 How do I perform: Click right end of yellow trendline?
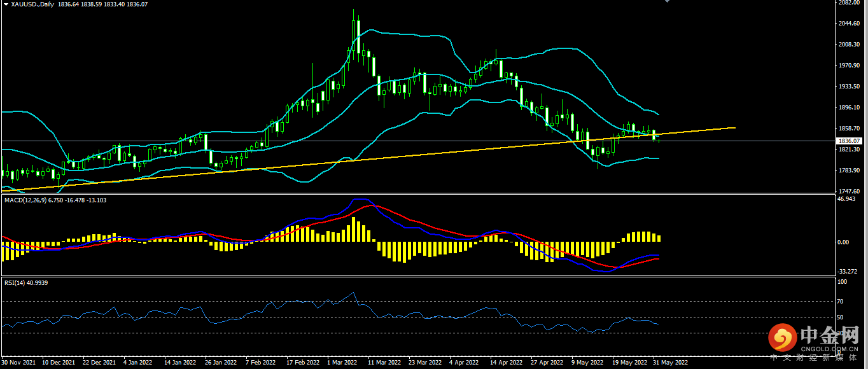pos(734,128)
